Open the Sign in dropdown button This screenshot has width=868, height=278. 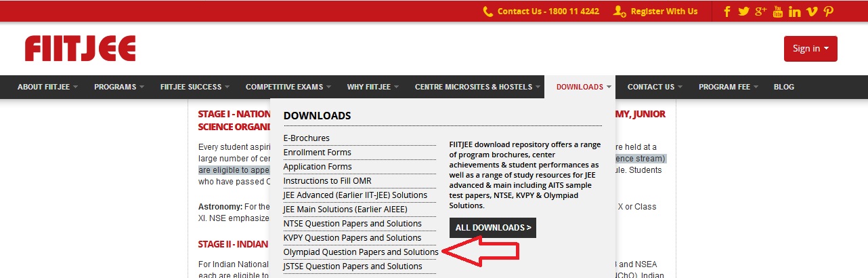[x=810, y=49]
